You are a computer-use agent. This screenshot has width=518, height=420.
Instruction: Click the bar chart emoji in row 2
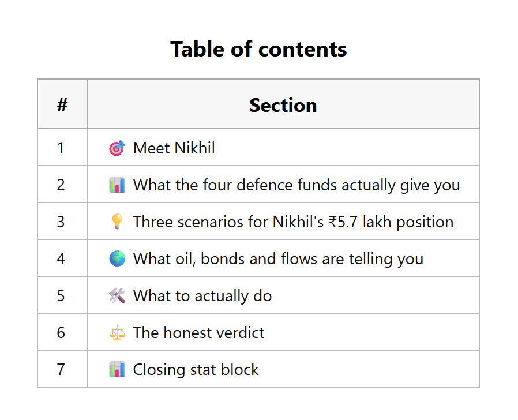point(117,185)
